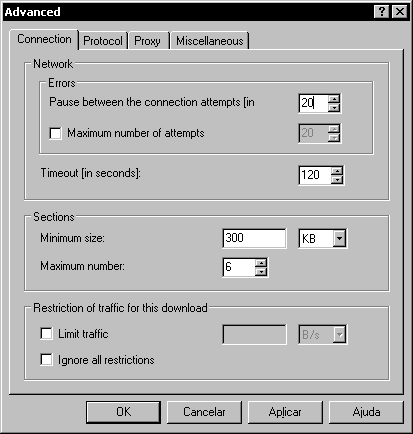Enable the Limit traffic checkbox
413x434 pixels.
(46, 334)
